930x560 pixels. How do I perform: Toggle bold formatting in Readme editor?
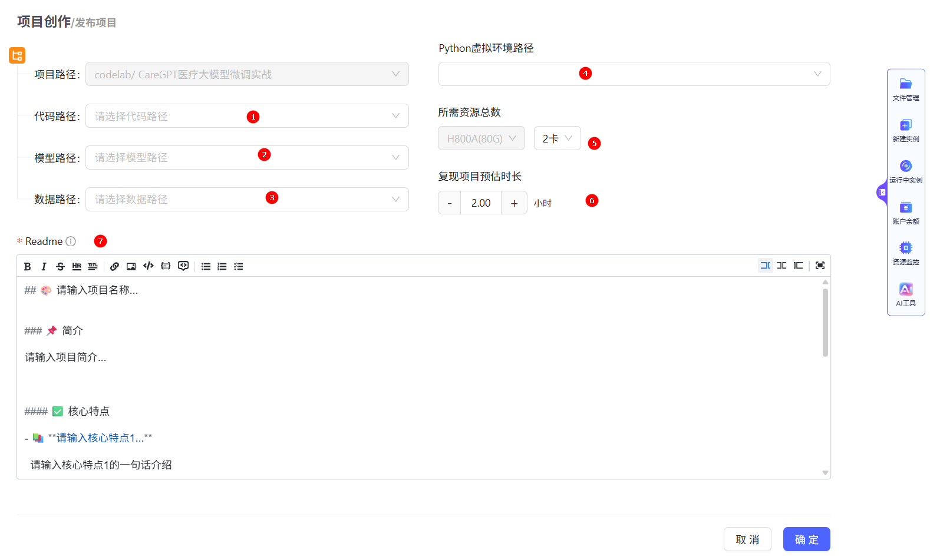[28, 267]
